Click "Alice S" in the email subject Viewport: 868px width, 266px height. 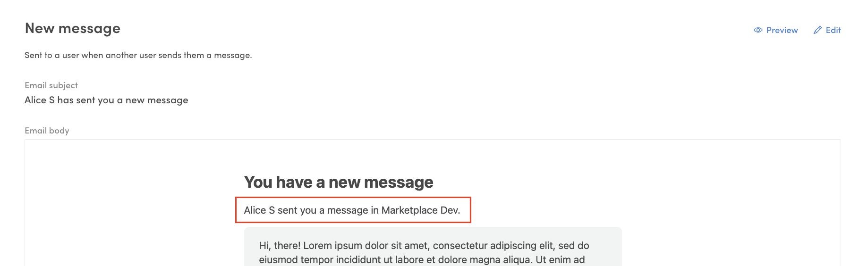coord(40,100)
